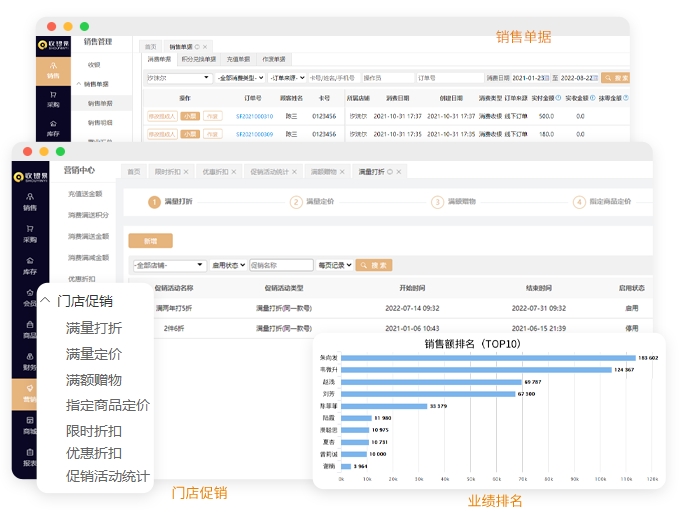Switch to 作废单据 sub-tab
This screenshot has height=518, width=686.
coord(274,59)
